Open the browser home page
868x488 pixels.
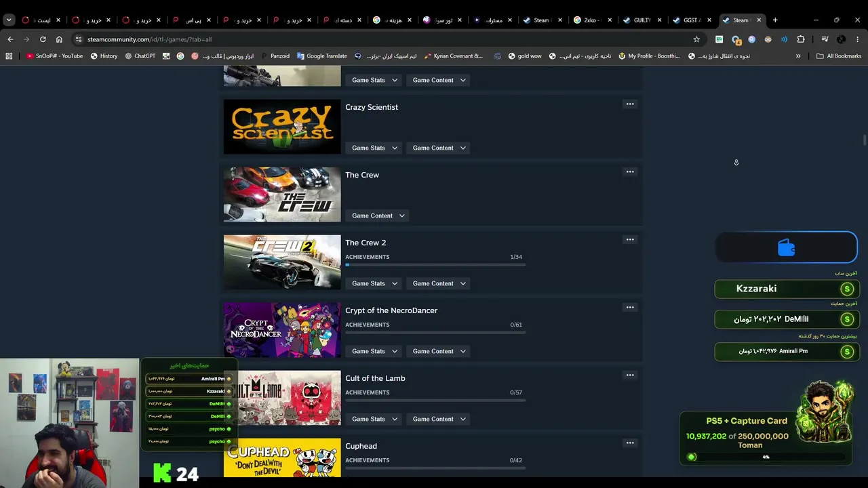pyautogui.click(x=59, y=39)
